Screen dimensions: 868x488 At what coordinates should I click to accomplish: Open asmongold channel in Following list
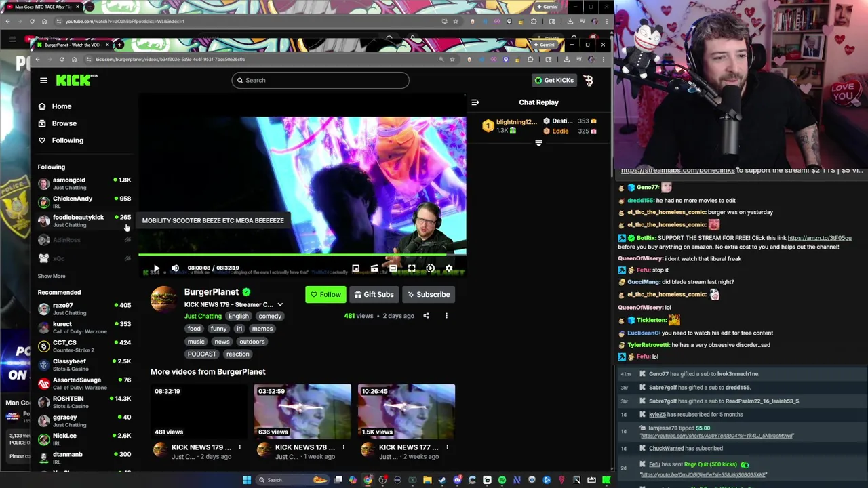[x=84, y=183]
